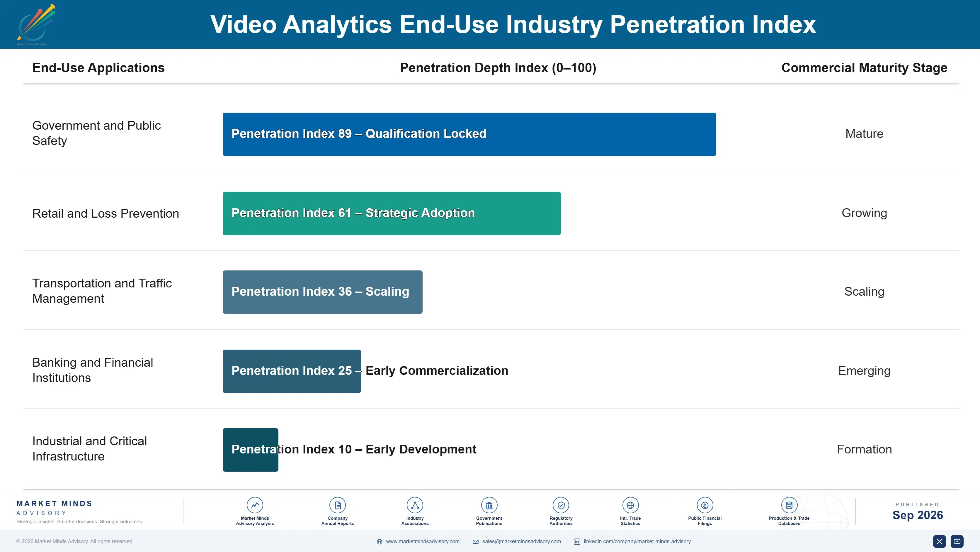
Task: Click the globe icon beside website URL
Action: (379, 542)
